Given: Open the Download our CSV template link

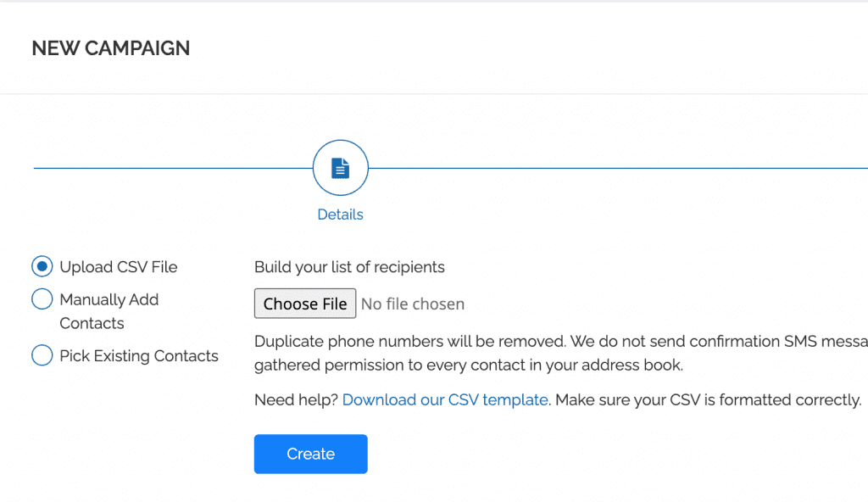Looking at the screenshot, I should click(445, 399).
